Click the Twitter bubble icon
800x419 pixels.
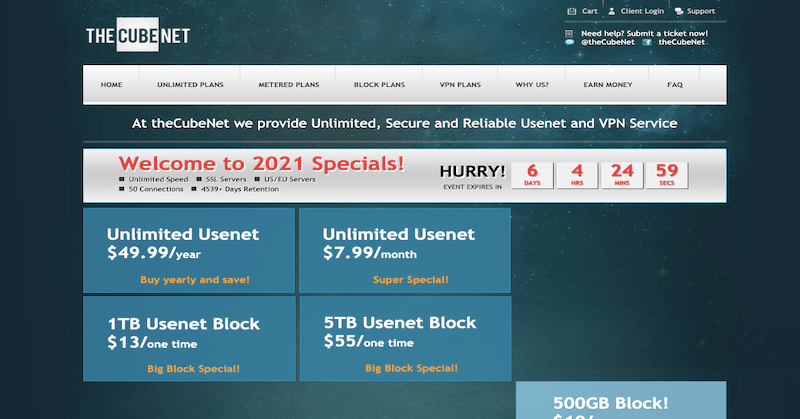click(x=570, y=43)
